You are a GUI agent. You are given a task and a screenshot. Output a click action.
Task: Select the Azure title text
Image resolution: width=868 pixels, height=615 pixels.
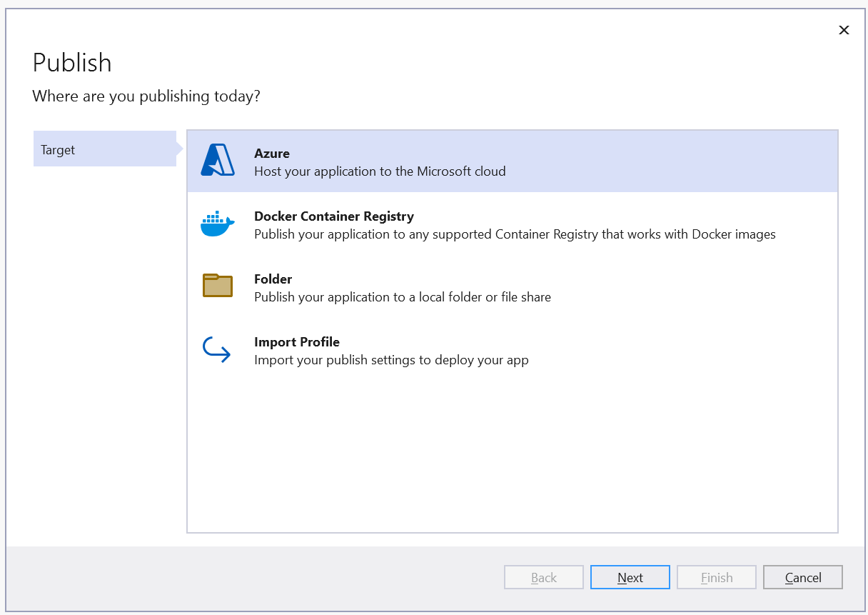(272, 153)
